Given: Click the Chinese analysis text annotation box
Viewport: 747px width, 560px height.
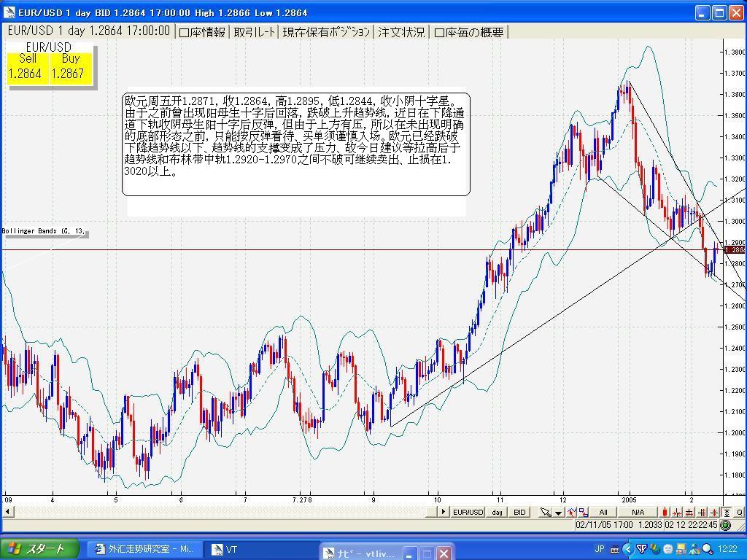Looking at the screenshot, I should [296, 144].
